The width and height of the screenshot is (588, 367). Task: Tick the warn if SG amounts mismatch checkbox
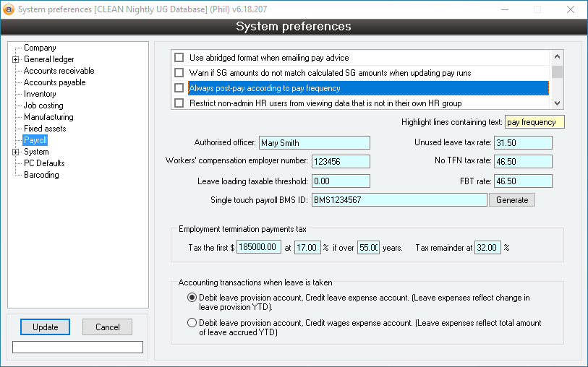click(179, 73)
